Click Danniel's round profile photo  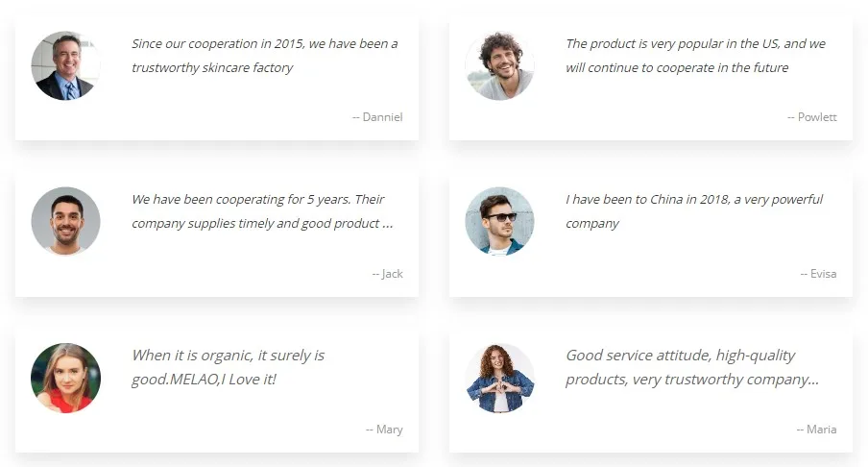[65, 65]
